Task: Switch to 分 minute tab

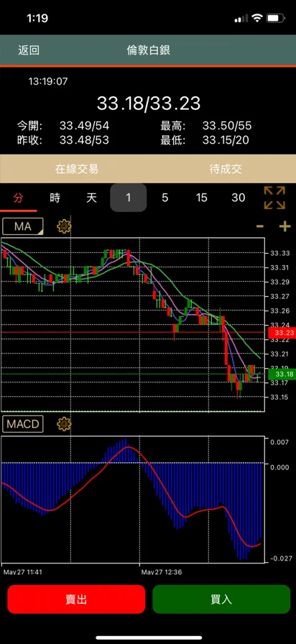Action: (19, 198)
